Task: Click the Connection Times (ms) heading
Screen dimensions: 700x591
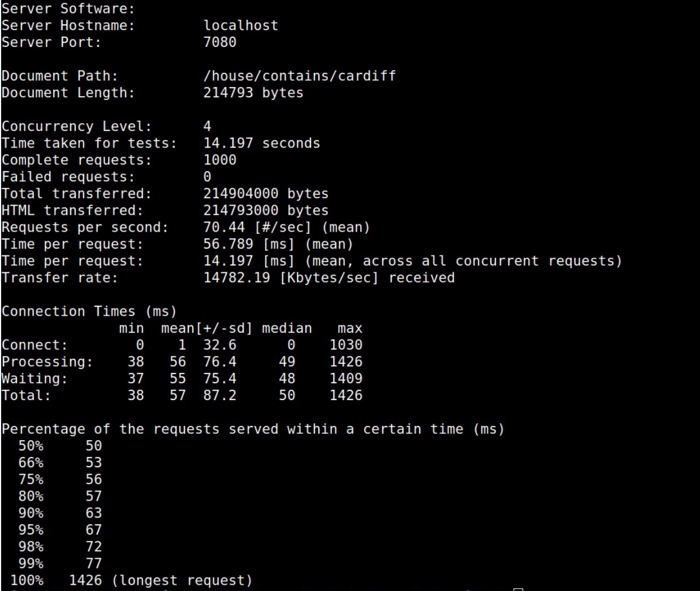Action: click(x=89, y=311)
